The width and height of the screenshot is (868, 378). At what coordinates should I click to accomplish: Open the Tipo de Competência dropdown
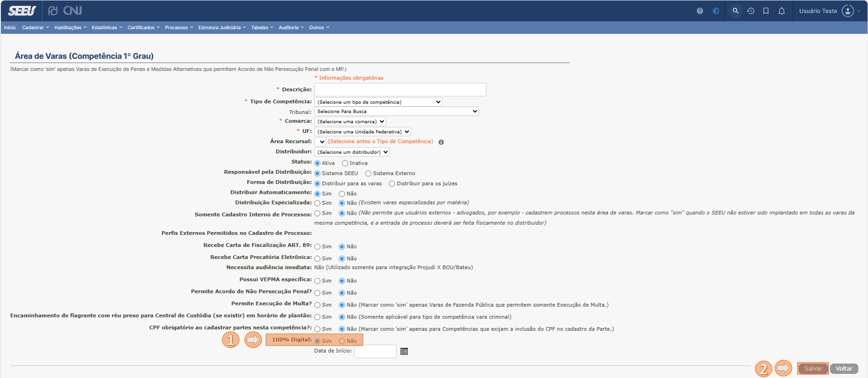click(378, 102)
